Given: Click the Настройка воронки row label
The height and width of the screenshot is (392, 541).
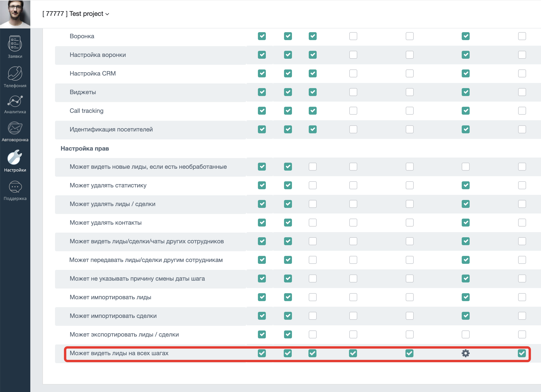Looking at the screenshot, I should 97,55.
